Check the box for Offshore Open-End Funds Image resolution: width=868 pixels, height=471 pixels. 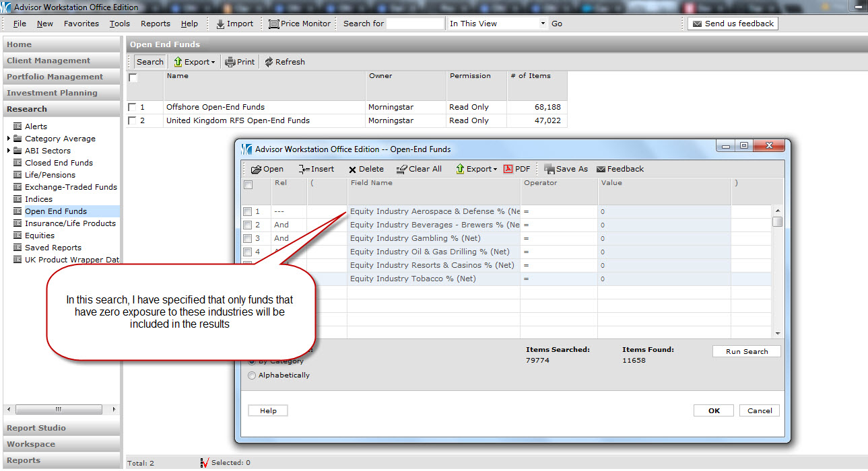click(132, 107)
